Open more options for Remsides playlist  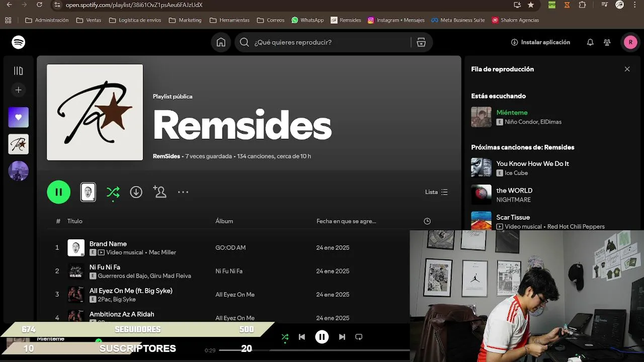pos(183,192)
